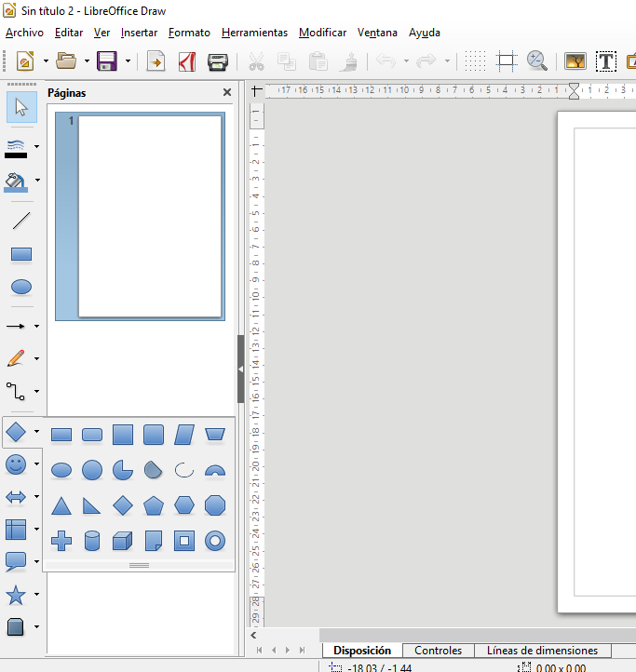
Task: Open line color tool
Action: (x=16, y=148)
